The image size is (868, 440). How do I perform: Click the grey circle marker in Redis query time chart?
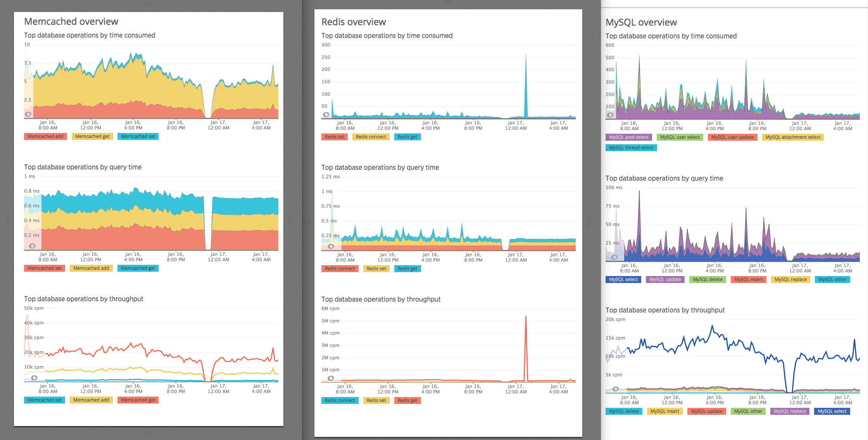click(x=331, y=246)
